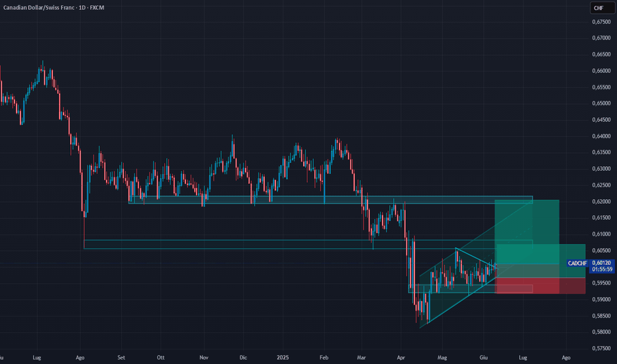The image size is (617, 364).
Task: Click the 0,63500 price axis label
Action: point(602,152)
